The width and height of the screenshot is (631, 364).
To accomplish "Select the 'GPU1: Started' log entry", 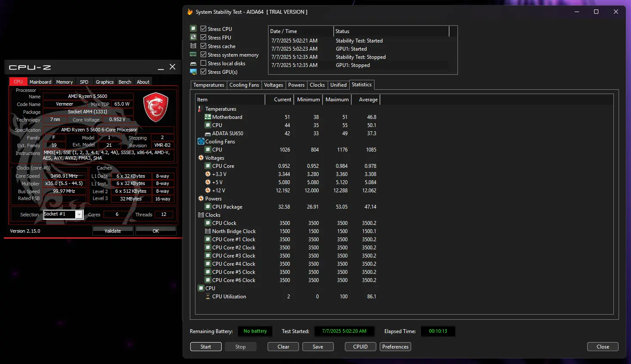I will pos(351,49).
